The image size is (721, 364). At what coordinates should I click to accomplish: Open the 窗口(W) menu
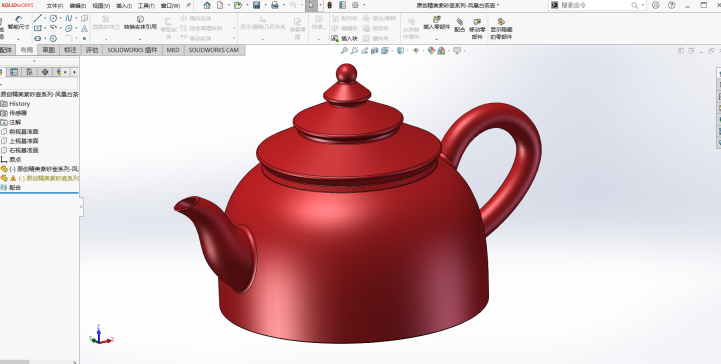coord(170,6)
